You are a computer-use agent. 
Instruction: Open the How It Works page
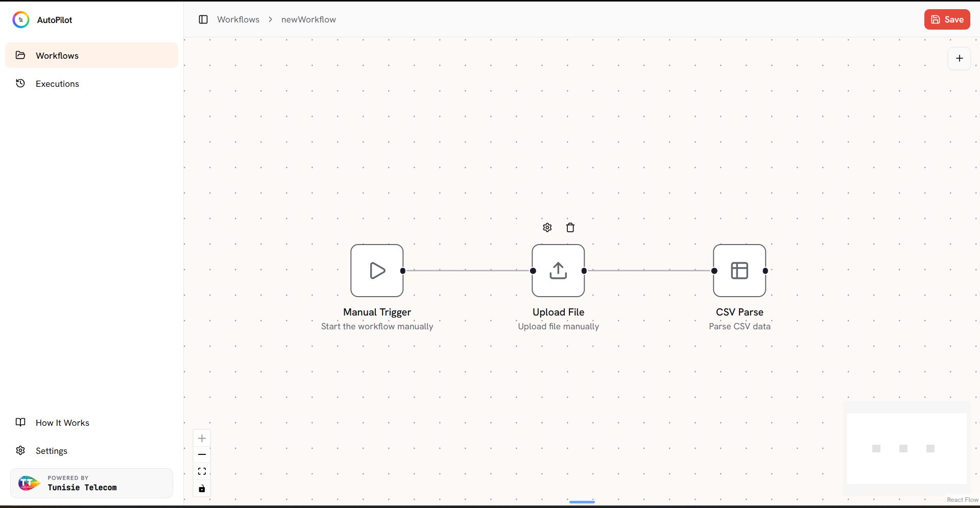[91, 422]
